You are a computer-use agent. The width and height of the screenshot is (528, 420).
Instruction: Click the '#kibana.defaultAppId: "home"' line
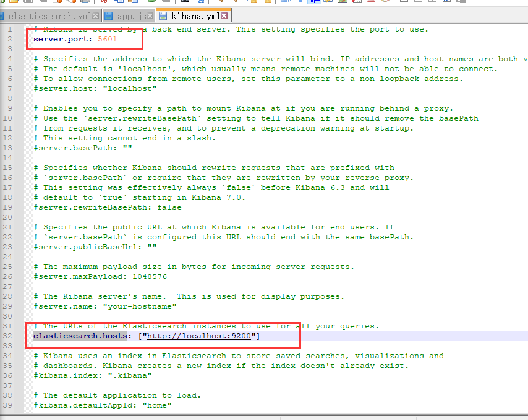[x=103, y=405]
